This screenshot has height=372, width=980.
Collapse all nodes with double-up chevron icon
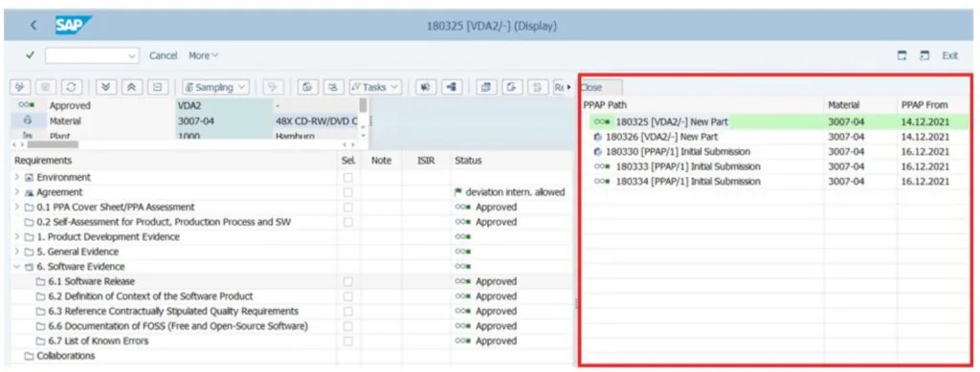point(131,87)
